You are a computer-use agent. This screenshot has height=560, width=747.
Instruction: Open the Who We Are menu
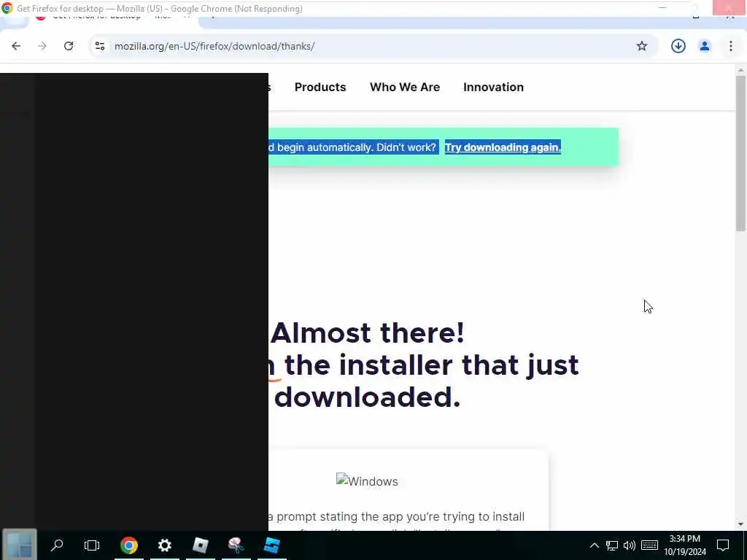point(405,87)
